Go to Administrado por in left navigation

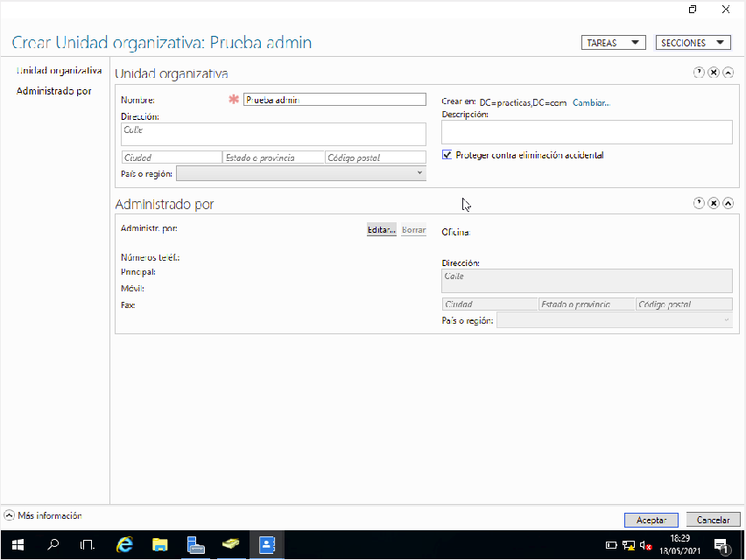pyautogui.click(x=53, y=91)
